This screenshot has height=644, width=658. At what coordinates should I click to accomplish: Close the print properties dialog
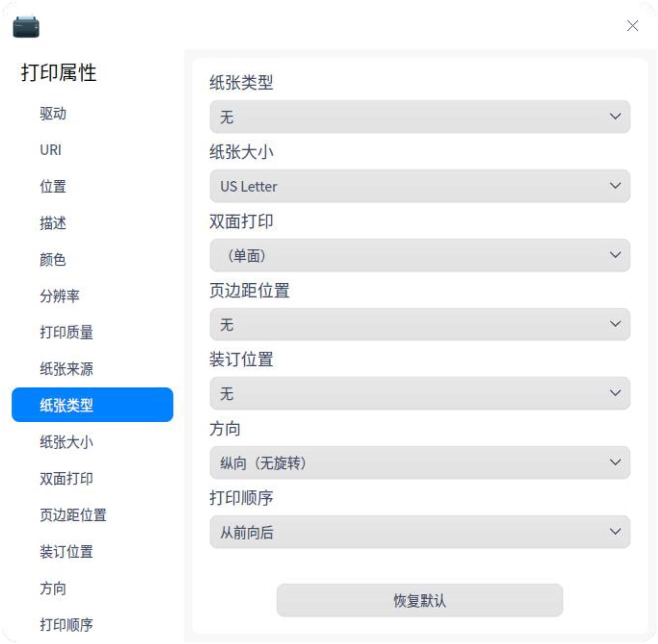coord(632,26)
